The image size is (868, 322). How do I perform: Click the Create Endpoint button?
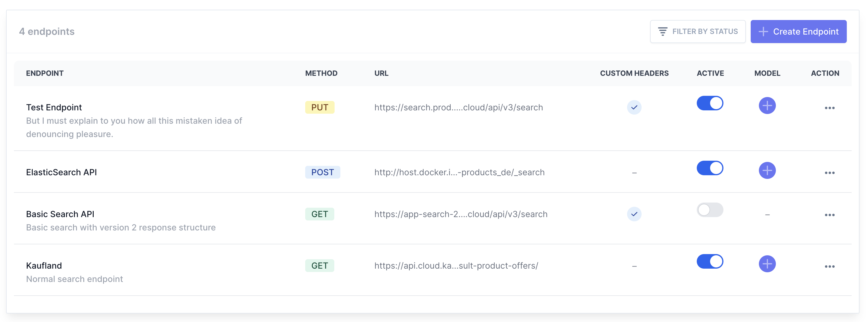pyautogui.click(x=798, y=31)
